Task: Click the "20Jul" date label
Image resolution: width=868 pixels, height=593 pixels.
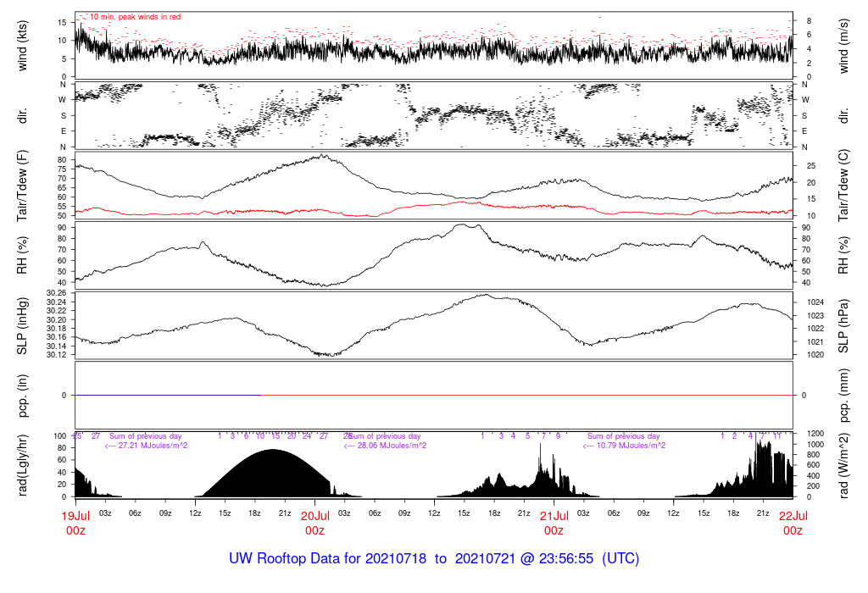Action: click(315, 516)
